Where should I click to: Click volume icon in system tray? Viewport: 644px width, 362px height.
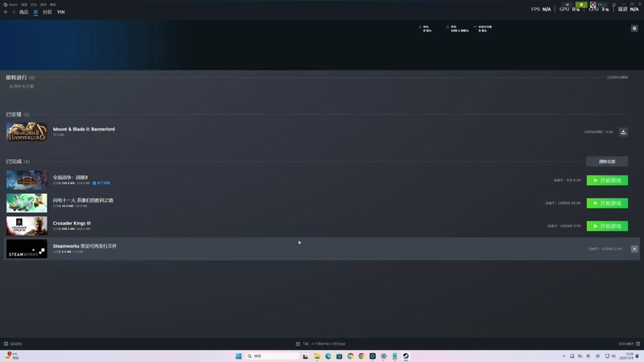(613, 356)
